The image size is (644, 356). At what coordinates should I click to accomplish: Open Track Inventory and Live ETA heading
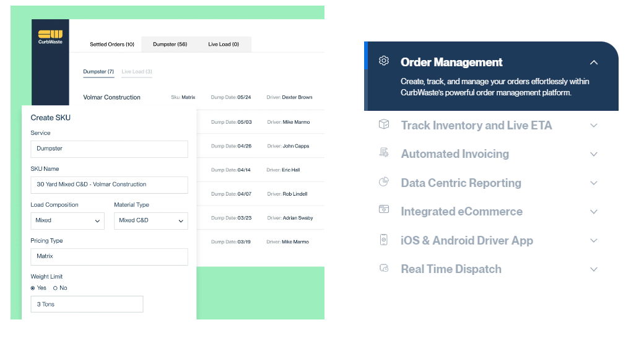476,125
